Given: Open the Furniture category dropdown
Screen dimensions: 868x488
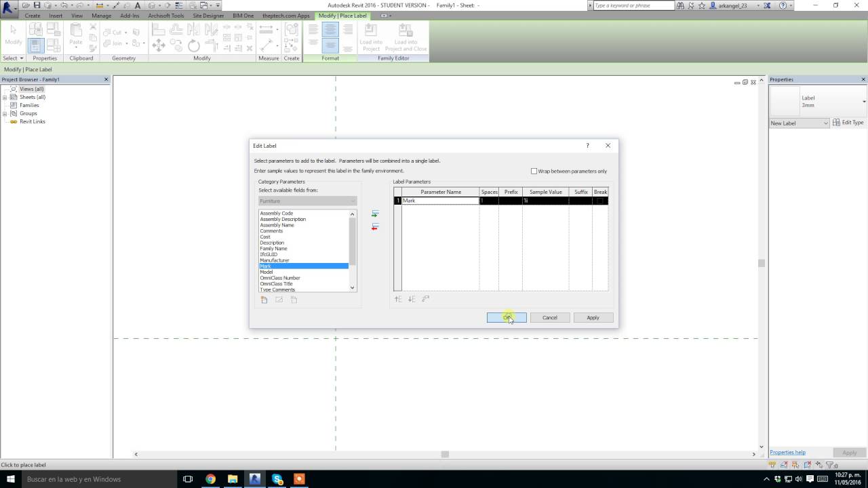Looking at the screenshot, I should [308, 201].
